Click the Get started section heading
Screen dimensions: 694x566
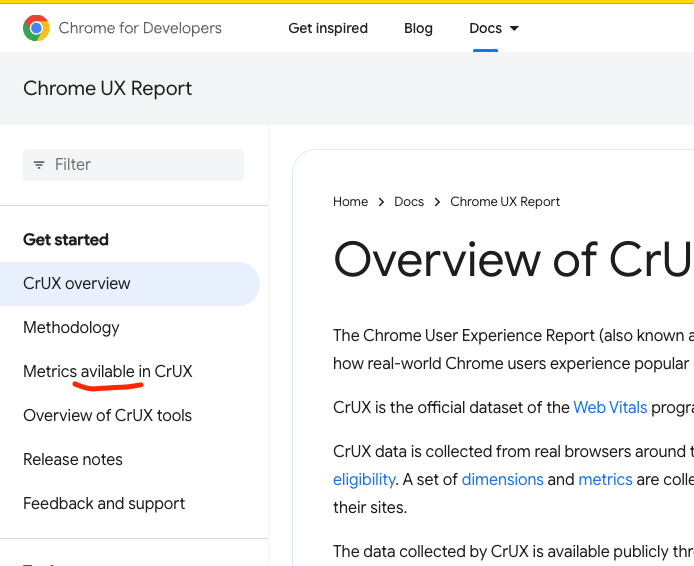66,240
